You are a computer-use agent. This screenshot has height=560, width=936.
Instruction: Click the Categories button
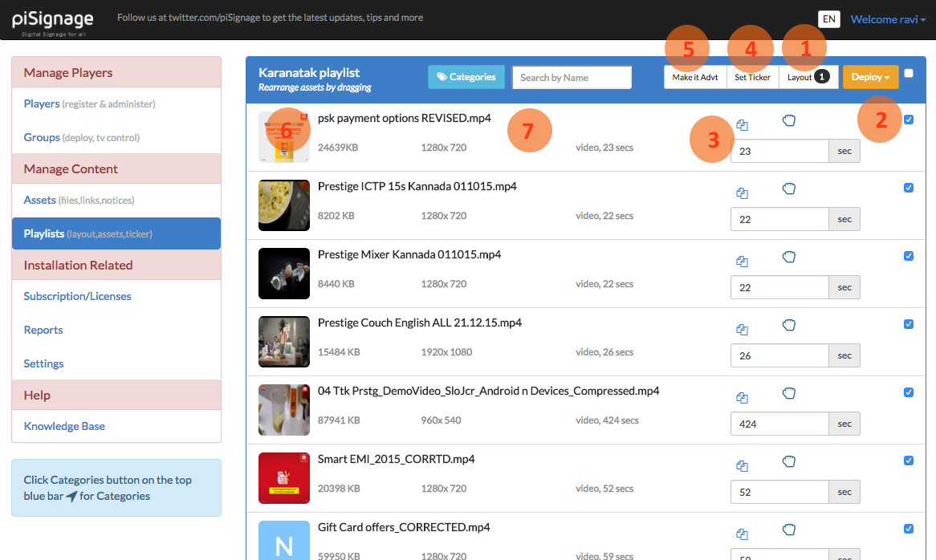[x=466, y=77]
